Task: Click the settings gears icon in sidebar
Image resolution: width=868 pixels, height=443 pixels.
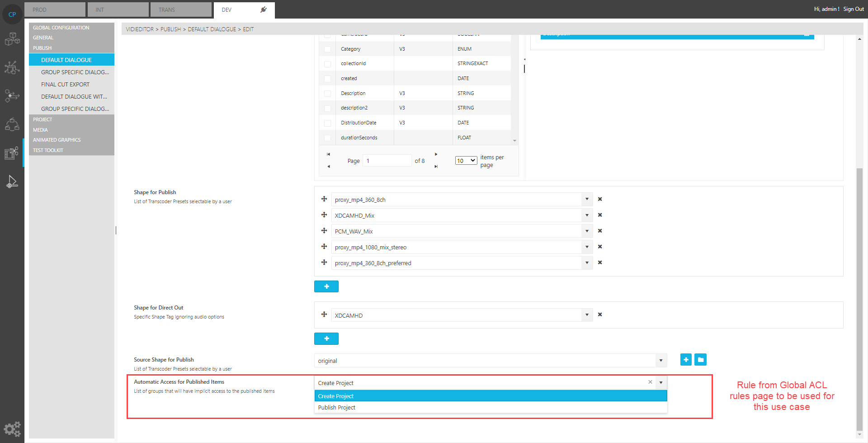Action: pyautogui.click(x=12, y=429)
